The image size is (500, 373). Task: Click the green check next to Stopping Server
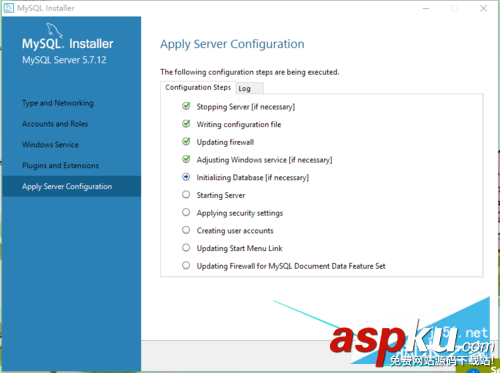pos(186,106)
